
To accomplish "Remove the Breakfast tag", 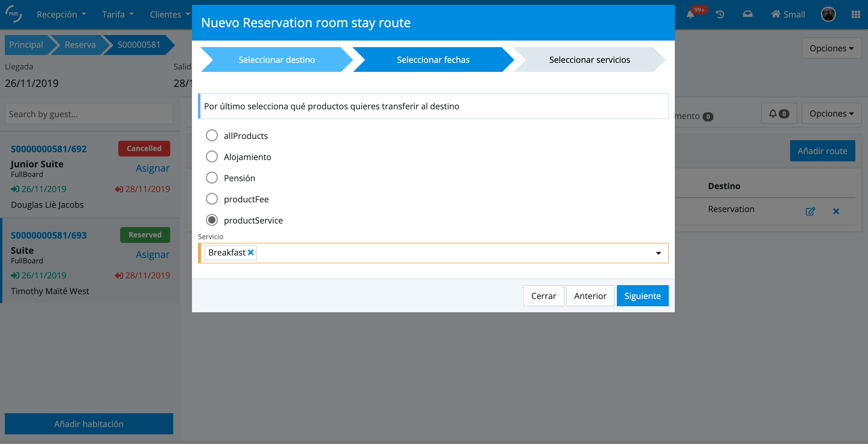I will point(251,253).
